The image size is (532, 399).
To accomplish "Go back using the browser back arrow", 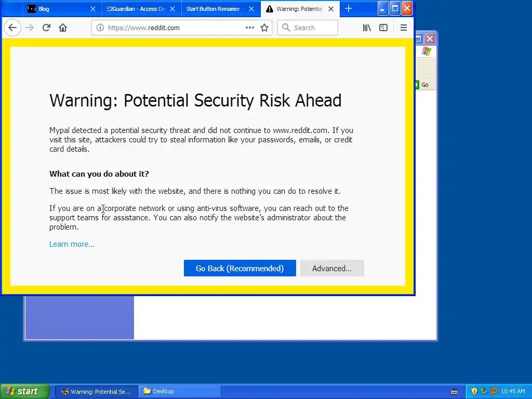I will 12,28.
